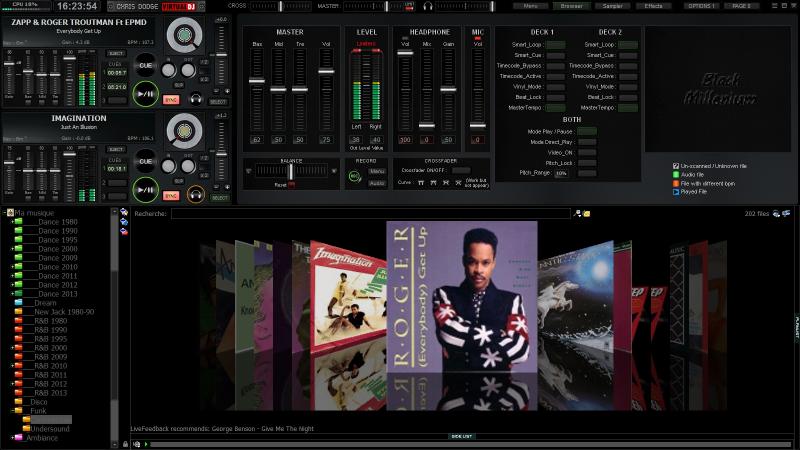This screenshot has height=450, width=800.
Task: Expand the R&B 2000 folder
Action: tap(13, 347)
